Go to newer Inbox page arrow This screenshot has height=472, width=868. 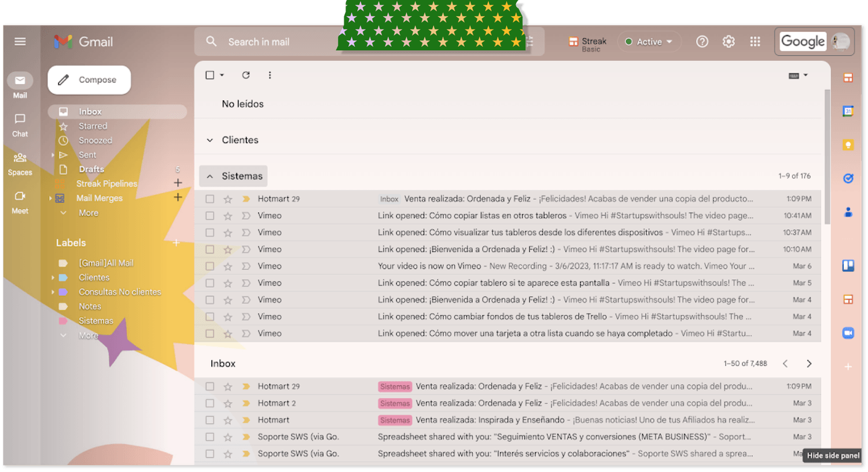(x=785, y=364)
